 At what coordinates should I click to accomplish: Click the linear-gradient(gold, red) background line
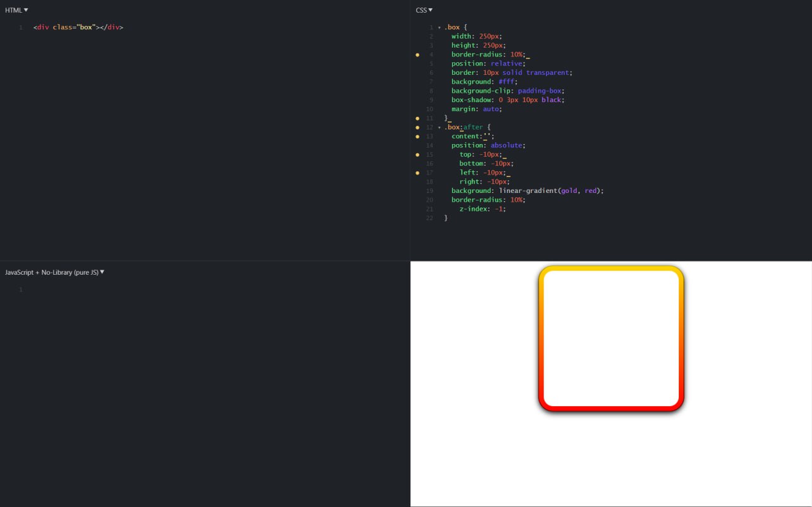(x=528, y=191)
